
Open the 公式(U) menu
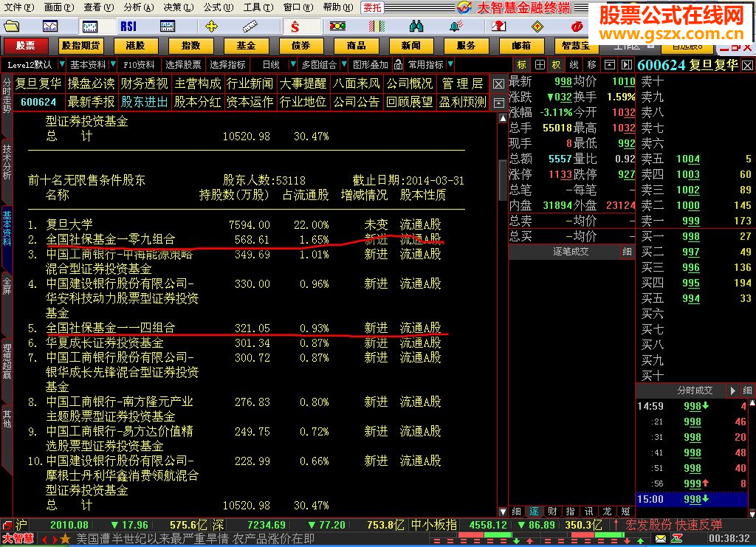[218, 7]
